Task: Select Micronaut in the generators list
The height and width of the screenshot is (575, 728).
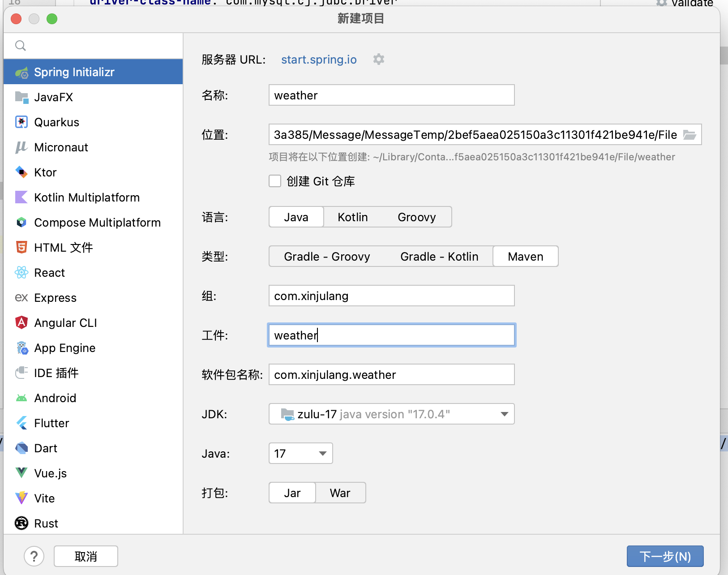Action: click(x=93, y=147)
